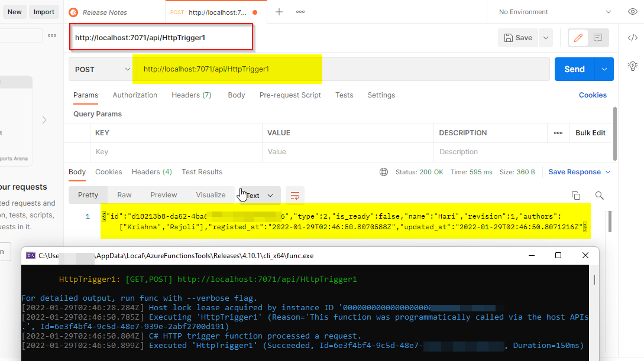Screen dimensions: 644x361
Task: Click the Import button
Action: coord(44,12)
